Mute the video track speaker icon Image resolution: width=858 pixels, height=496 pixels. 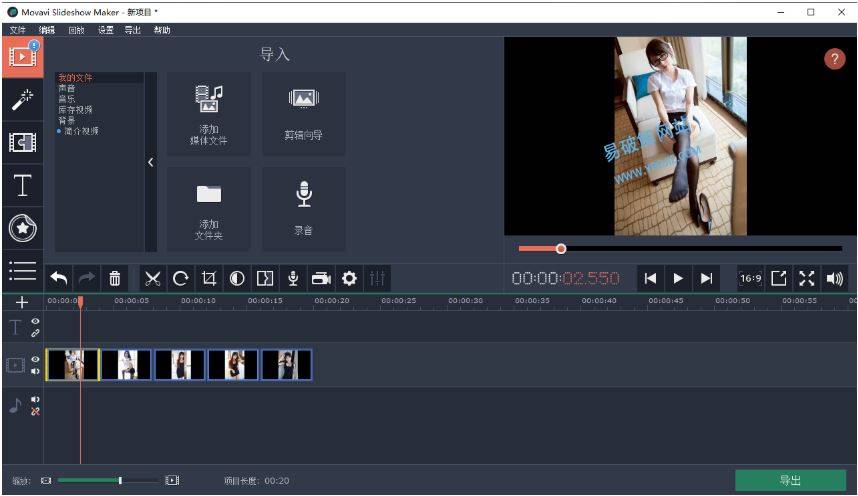pyautogui.click(x=35, y=371)
